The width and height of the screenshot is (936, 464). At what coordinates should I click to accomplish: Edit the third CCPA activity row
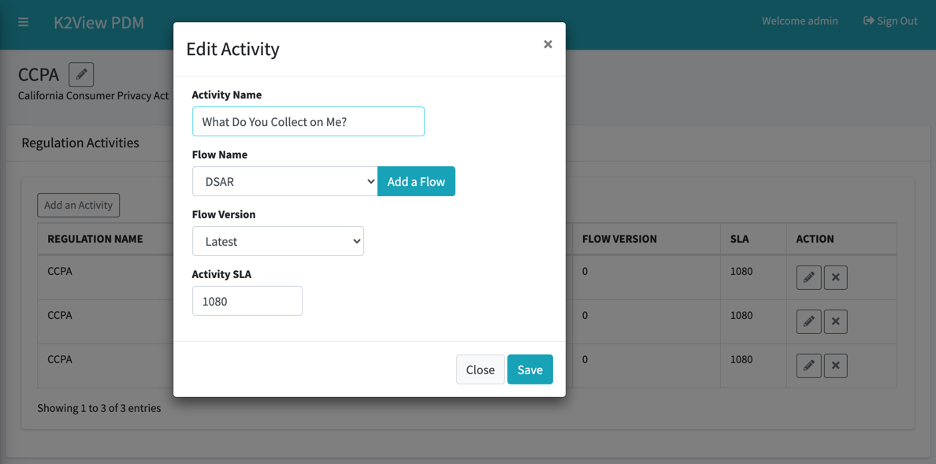coord(809,365)
